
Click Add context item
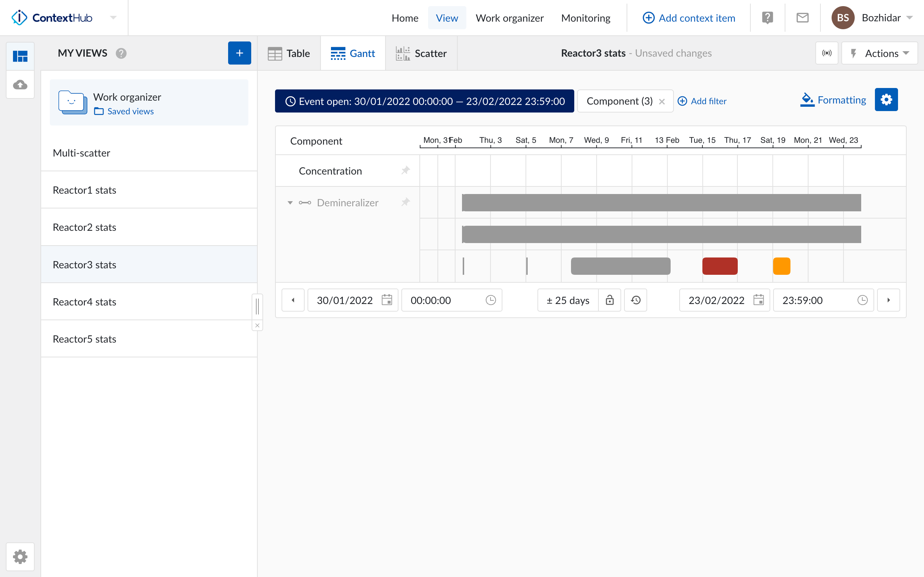688,18
